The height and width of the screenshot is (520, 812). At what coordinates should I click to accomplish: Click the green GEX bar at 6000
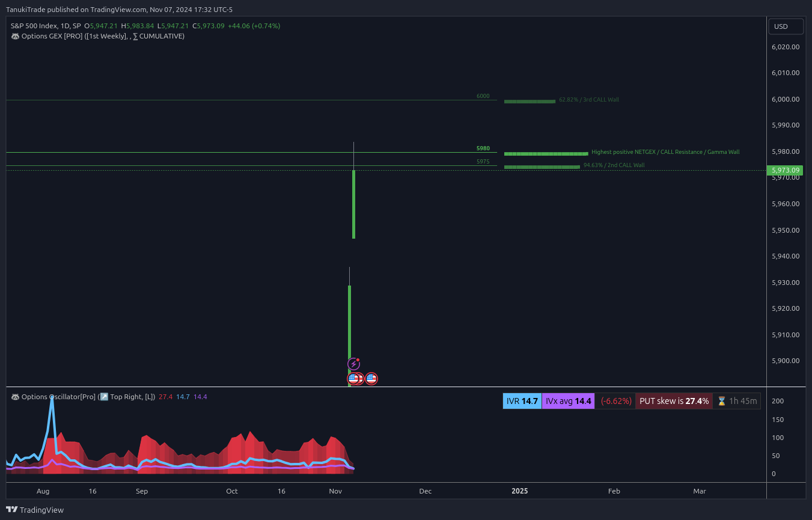(530, 102)
